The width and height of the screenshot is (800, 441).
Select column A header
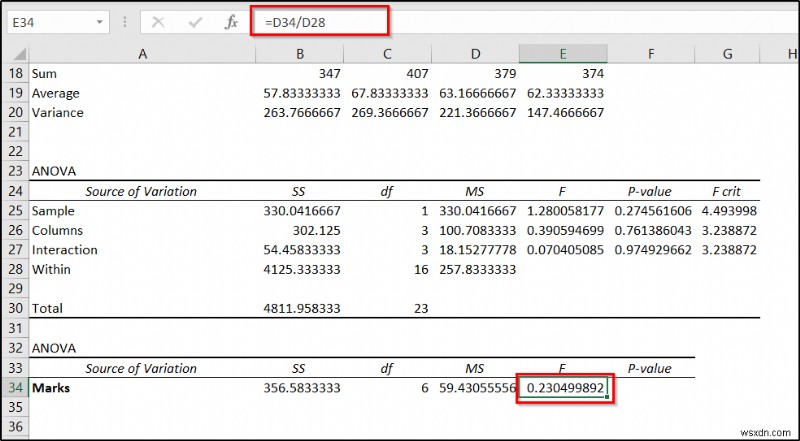142,54
